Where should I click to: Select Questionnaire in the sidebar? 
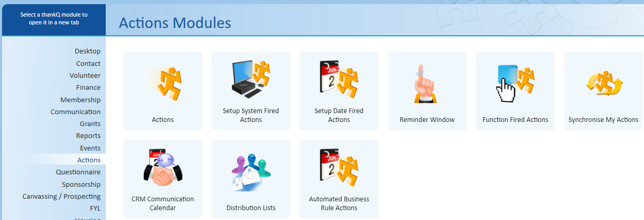tap(78, 172)
